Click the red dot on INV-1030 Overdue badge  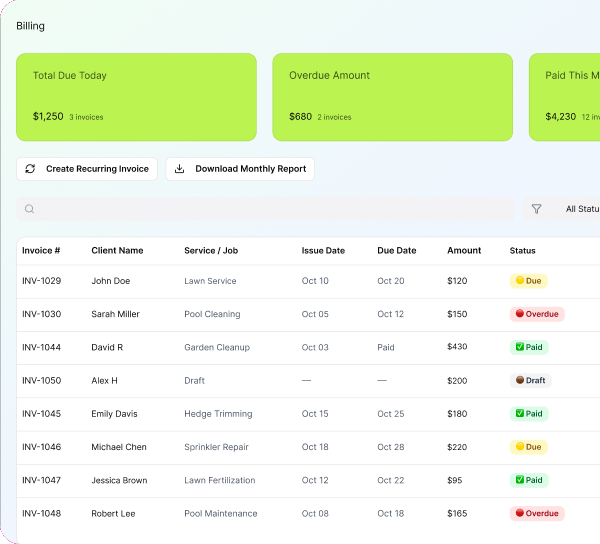coord(520,314)
